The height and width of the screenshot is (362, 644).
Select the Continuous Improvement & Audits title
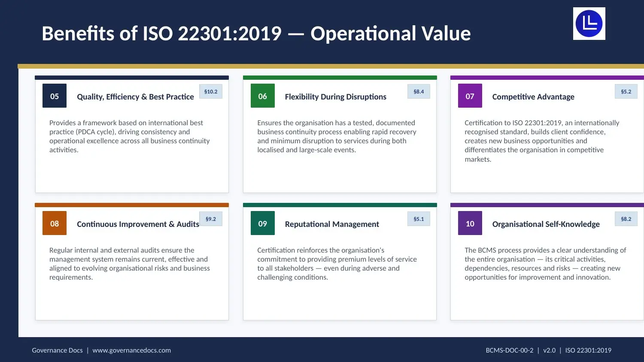pos(137,224)
